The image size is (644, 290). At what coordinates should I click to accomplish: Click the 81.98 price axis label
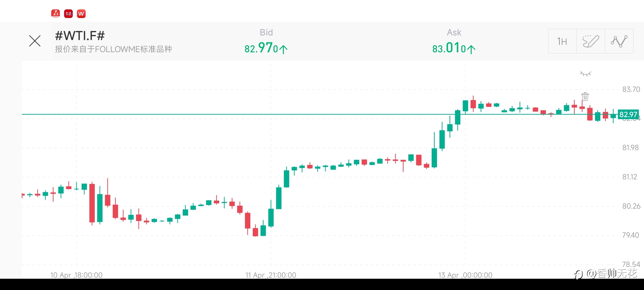pos(630,148)
